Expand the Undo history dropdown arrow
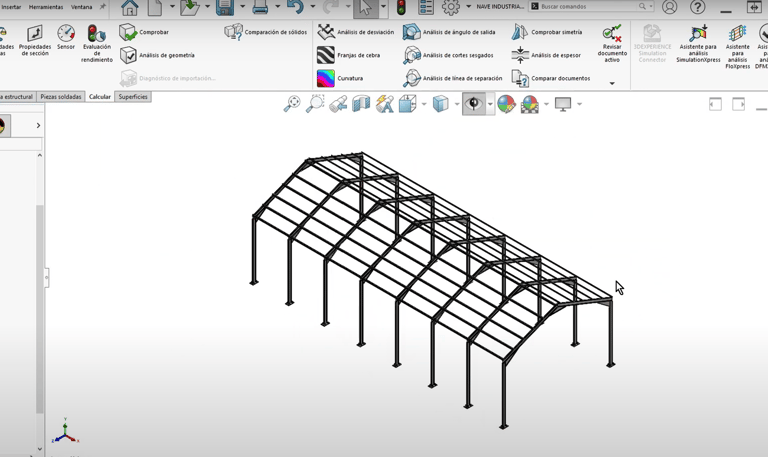 (312, 7)
